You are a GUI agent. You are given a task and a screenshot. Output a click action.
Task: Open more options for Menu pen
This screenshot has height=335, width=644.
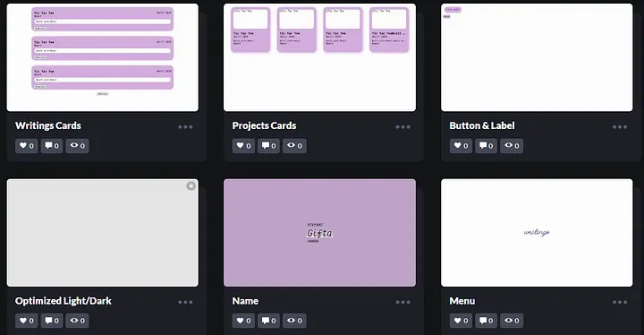620,302
